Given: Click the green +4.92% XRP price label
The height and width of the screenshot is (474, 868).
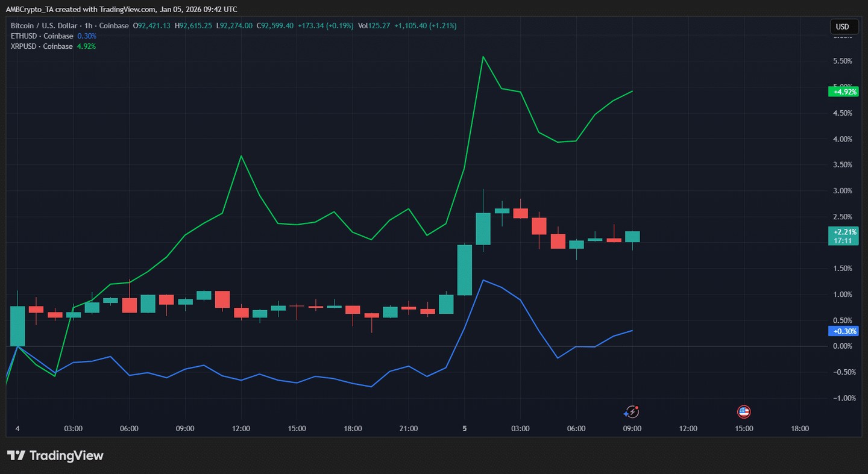Looking at the screenshot, I should (843, 91).
